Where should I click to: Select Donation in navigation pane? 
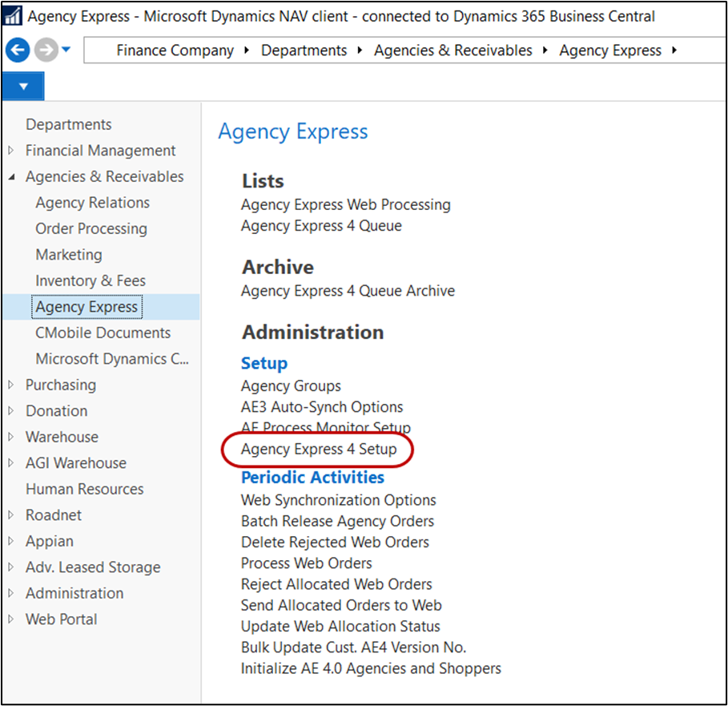coord(57,410)
